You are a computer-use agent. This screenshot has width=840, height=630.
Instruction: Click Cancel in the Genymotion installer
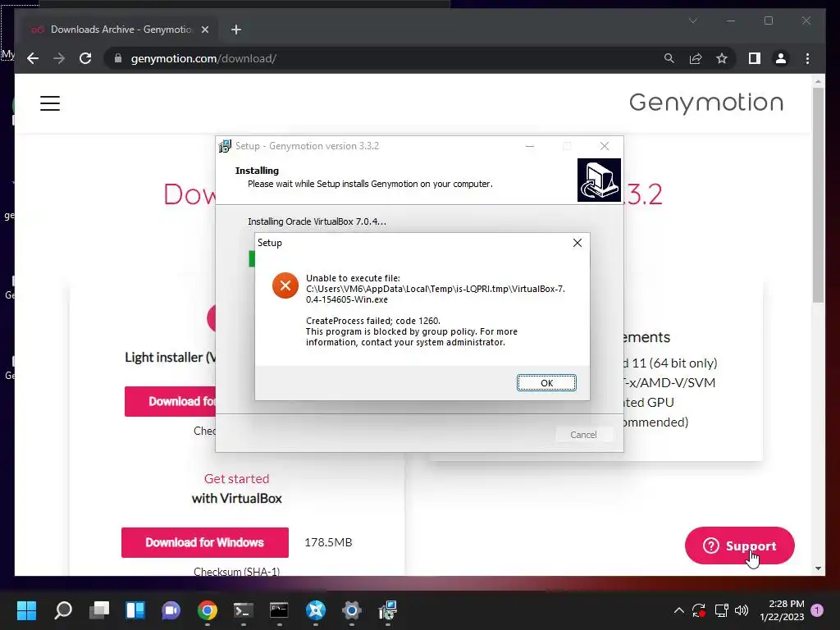[583, 435]
